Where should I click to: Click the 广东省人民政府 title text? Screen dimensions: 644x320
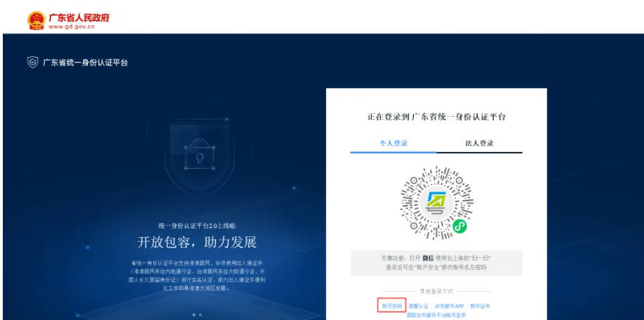click(x=80, y=18)
